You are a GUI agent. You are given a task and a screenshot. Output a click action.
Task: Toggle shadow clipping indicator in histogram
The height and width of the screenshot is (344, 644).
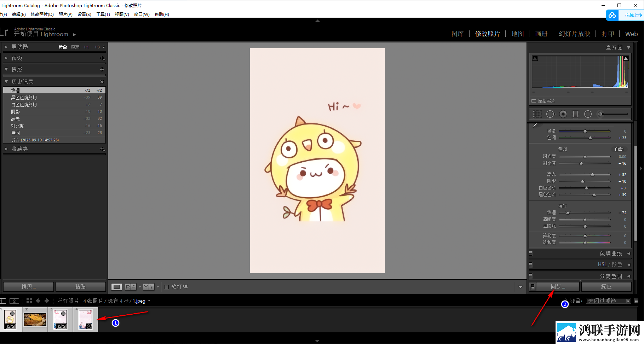click(535, 58)
